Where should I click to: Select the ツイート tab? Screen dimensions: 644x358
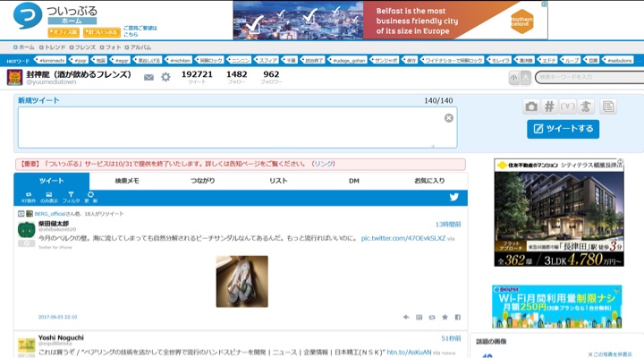coord(51,181)
